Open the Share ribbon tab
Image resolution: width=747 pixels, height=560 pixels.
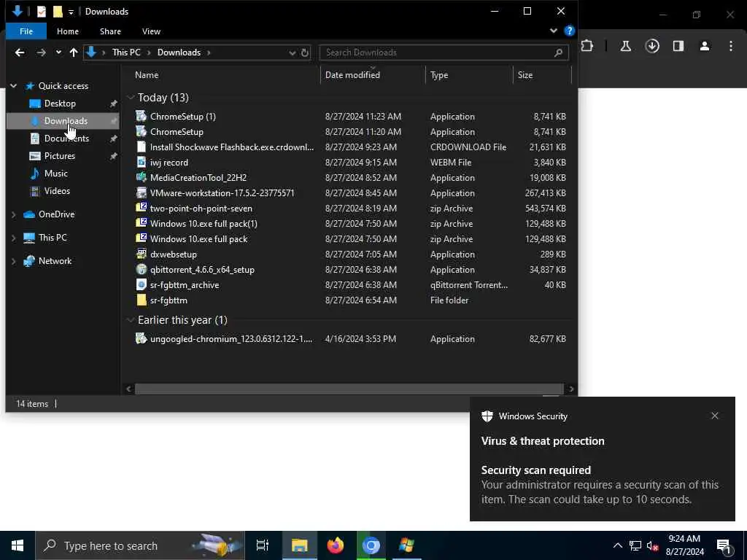(111, 31)
